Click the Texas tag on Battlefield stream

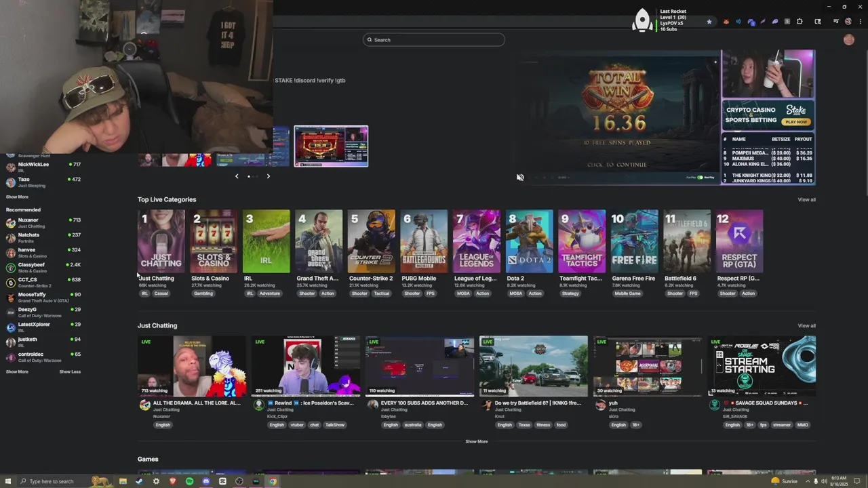pos(524,425)
